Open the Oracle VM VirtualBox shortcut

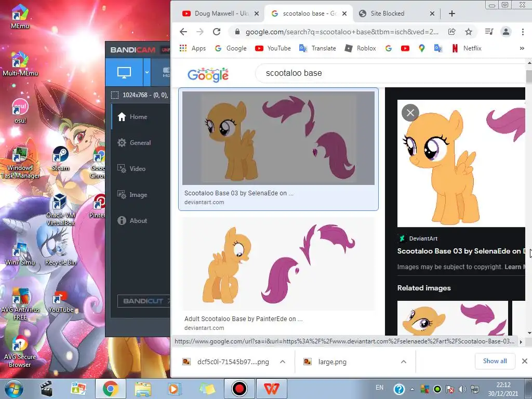[x=60, y=209]
